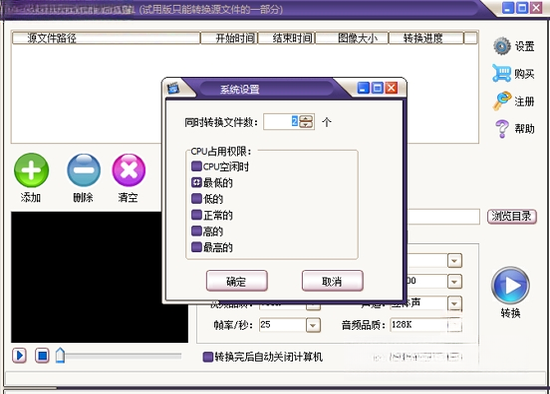Increase simultaneous conversion file count
The height and width of the screenshot is (394, 550).
[x=306, y=118]
